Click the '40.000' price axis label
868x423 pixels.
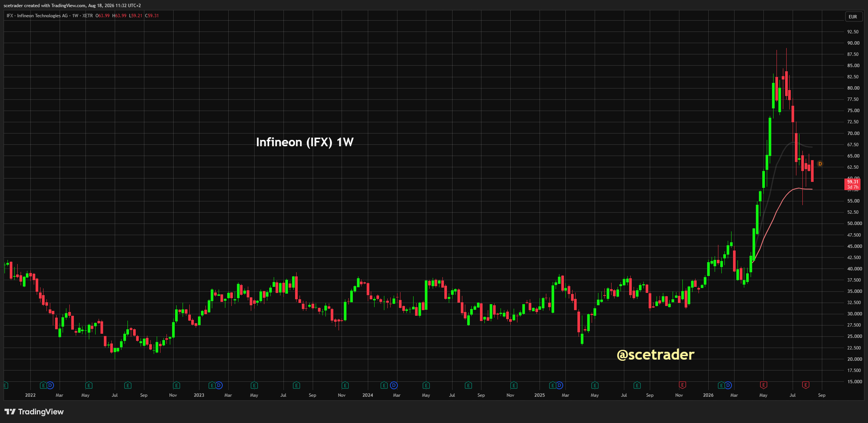click(x=855, y=269)
